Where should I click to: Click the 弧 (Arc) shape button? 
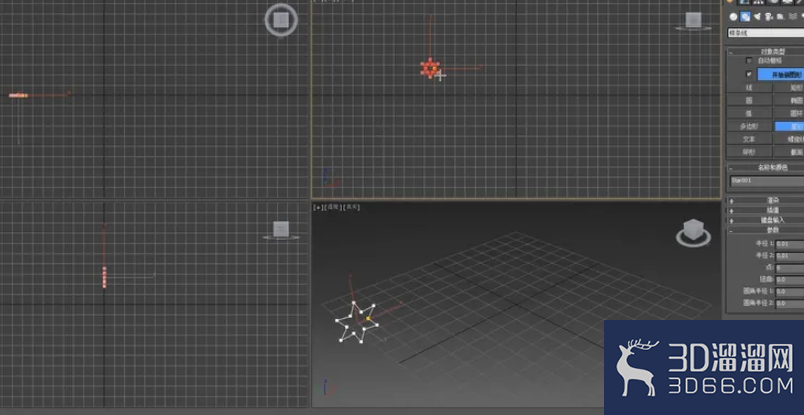click(749, 113)
